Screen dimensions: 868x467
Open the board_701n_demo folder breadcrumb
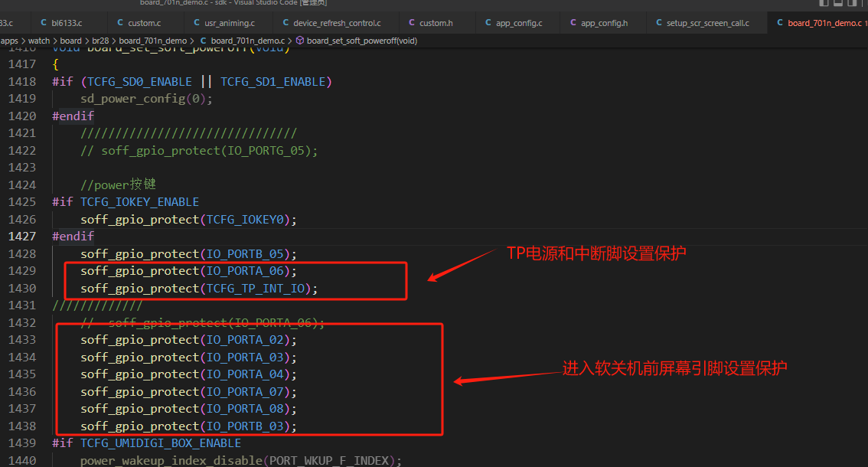[153, 41]
